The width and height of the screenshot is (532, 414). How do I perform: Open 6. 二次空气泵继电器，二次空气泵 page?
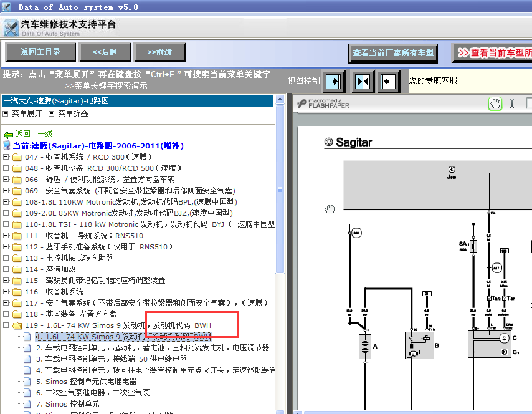click(93, 393)
